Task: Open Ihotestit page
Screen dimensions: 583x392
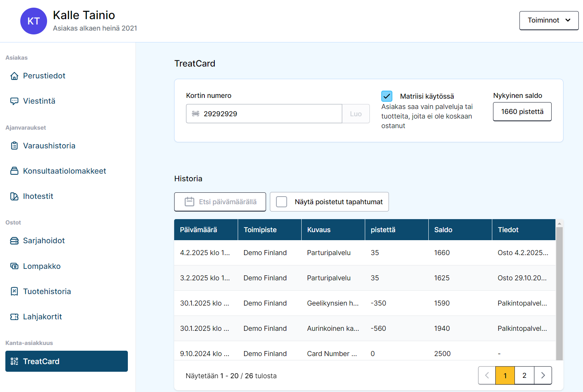Action: pos(67,196)
